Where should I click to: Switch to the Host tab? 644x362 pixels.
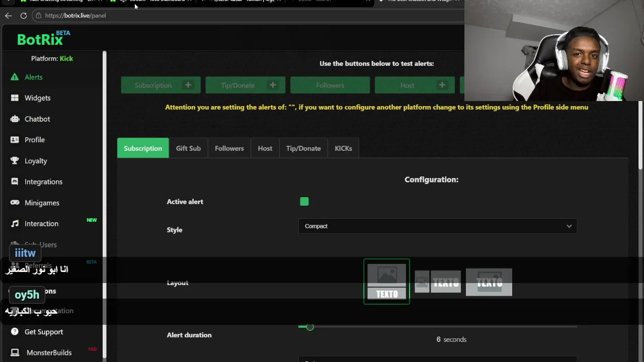click(x=265, y=148)
